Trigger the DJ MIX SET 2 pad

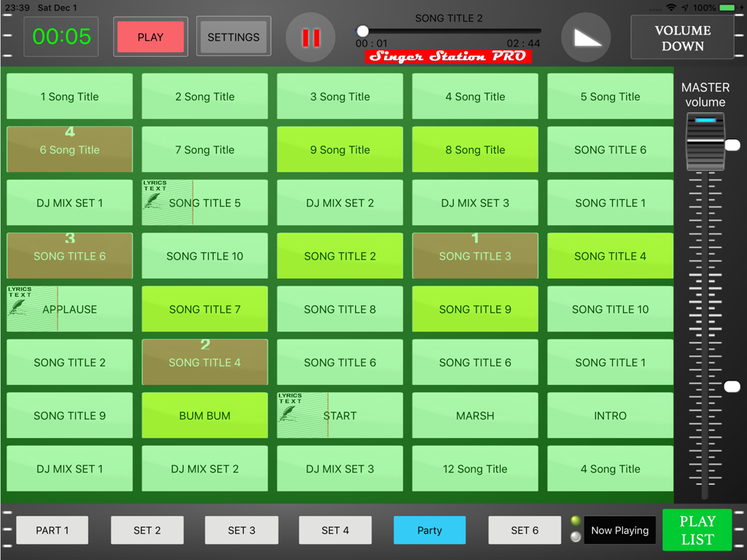point(339,203)
